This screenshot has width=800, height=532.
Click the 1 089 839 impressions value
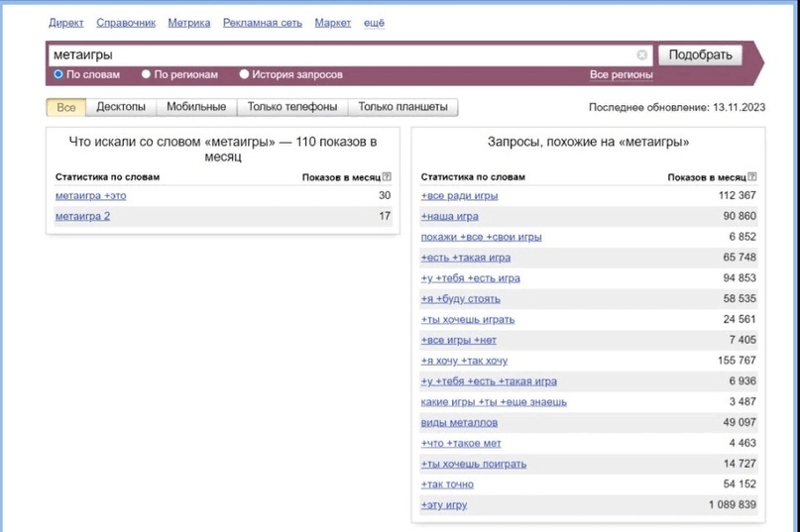point(733,505)
